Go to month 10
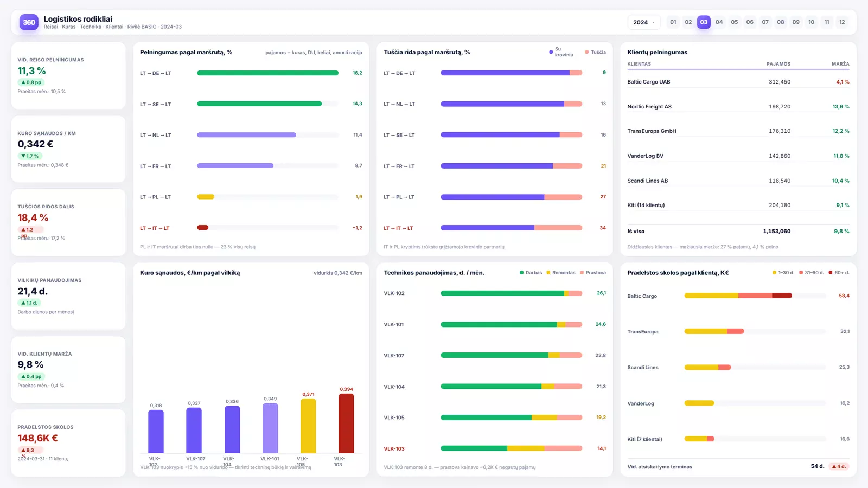The width and height of the screenshot is (868, 488). pos(812,22)
